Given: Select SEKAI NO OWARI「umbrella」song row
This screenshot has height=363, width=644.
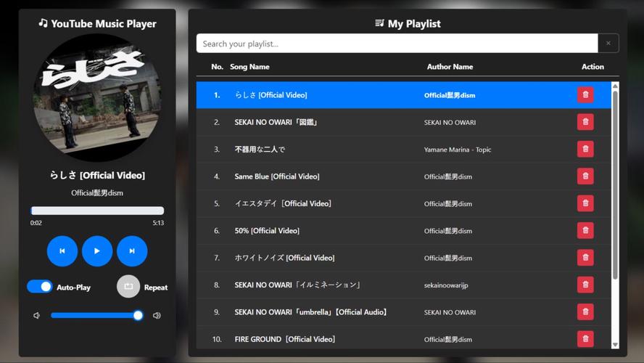Looking at the screenshot, I should point(310,312).
